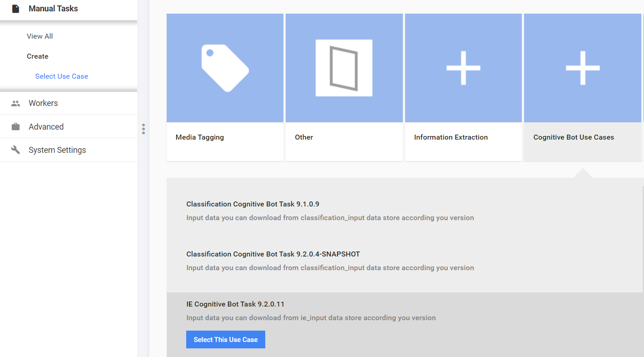Click the Information Extraction plus icon
The height and width of the screenshot is (357, 644).
(463, 68)
